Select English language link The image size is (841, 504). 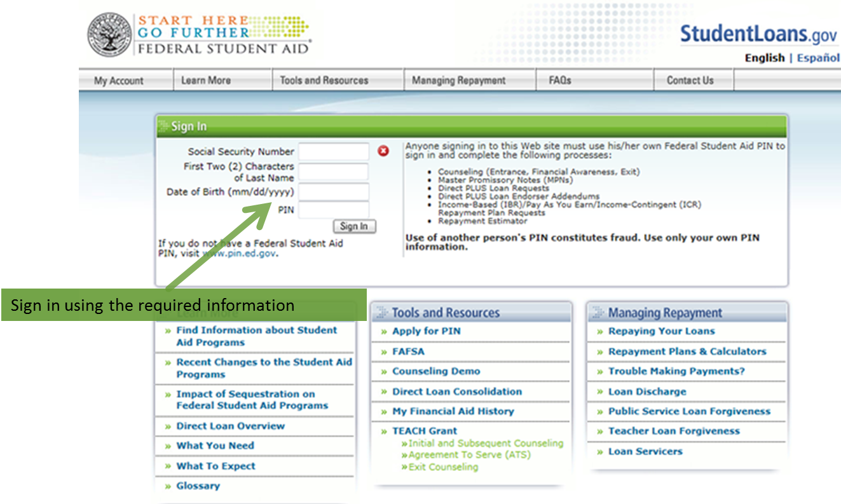click(765, 58)
